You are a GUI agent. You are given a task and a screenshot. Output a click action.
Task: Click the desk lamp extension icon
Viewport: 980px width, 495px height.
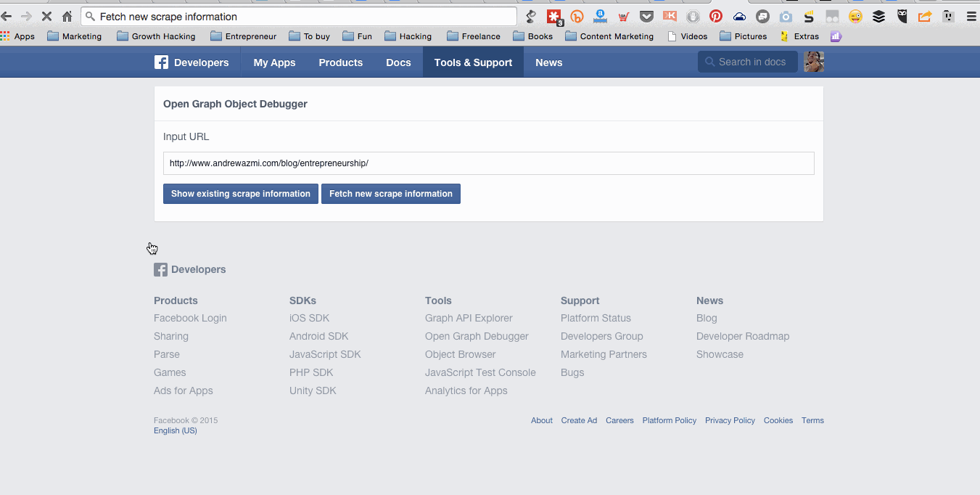click(x=531, y=16)
